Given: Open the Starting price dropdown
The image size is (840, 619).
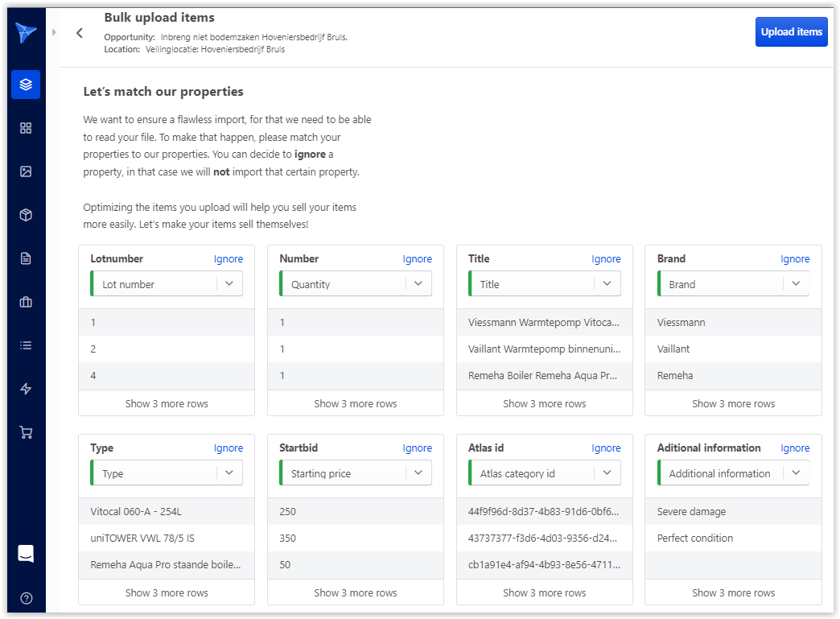Looking at the screenshot, I should [x=418, y=473].
